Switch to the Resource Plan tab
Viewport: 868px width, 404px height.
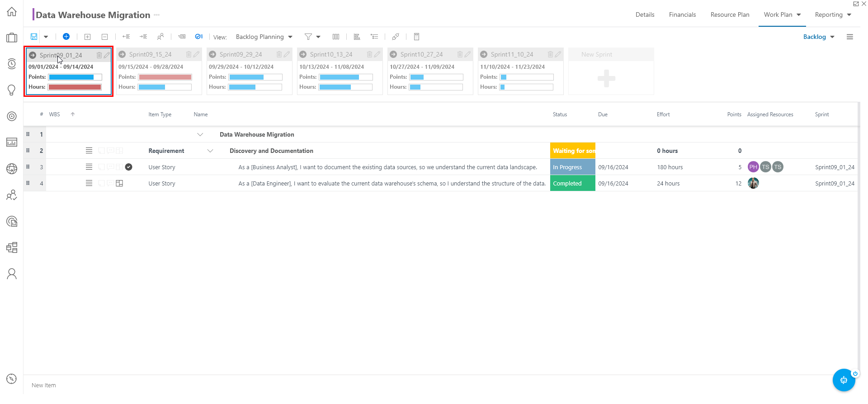pos(730,14)
